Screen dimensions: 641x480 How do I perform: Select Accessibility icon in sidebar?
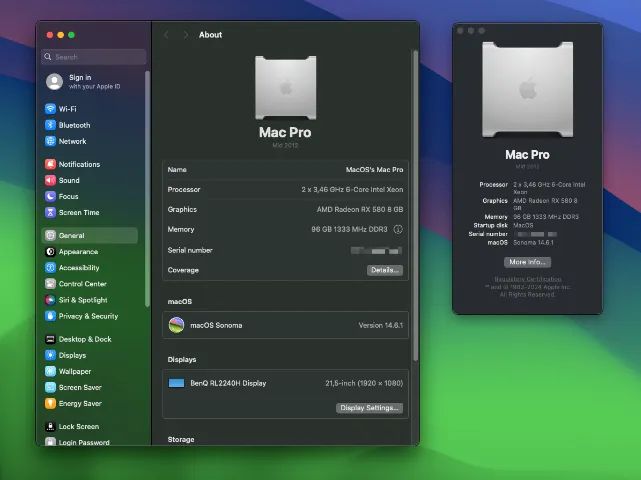(50, 268)
